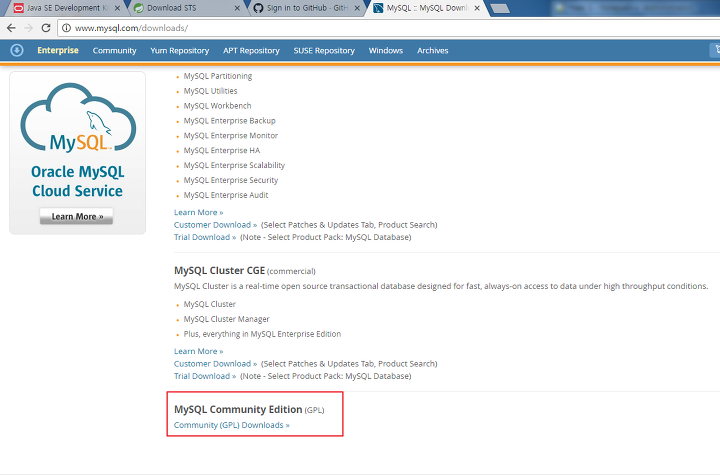The width and height of the screenshot is (720, 475).
Task: Click MySQL Enterprise Scalability list item
Action: [234, 165]
